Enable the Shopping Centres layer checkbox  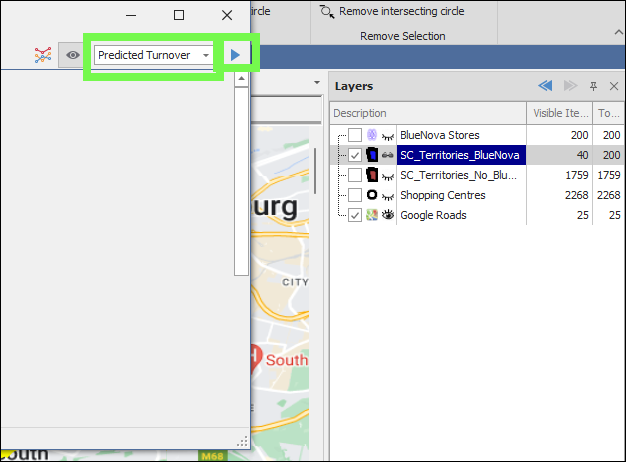coord(355,195)
